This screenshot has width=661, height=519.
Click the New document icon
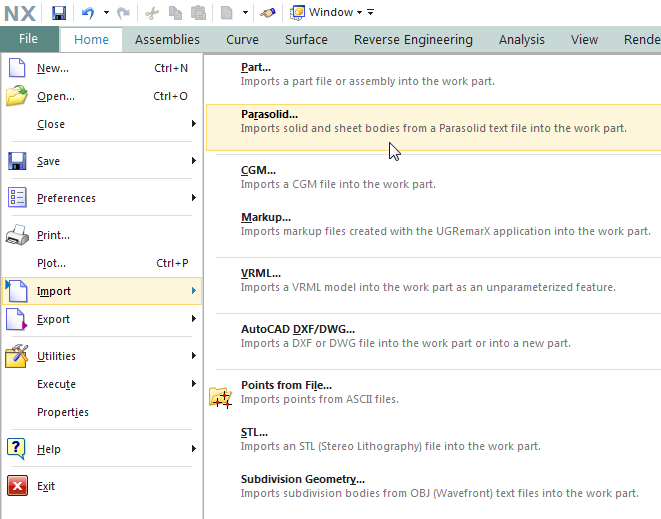tap(17, 68)
